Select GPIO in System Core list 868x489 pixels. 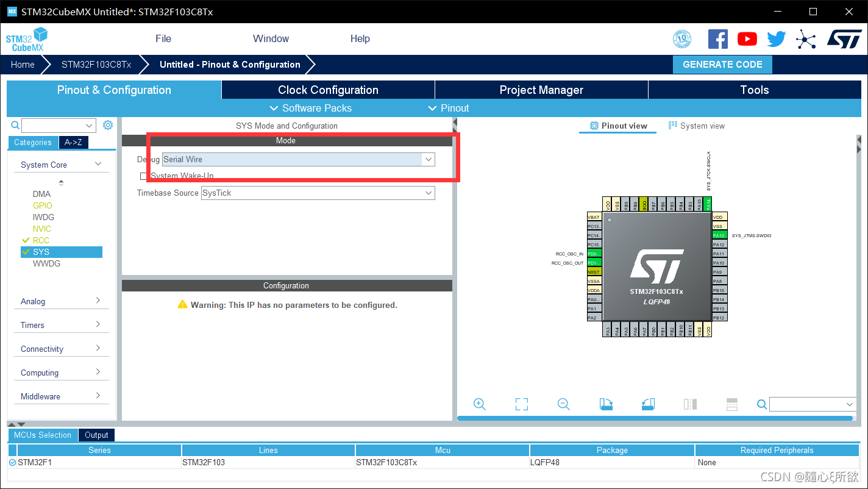click(42, 205)
